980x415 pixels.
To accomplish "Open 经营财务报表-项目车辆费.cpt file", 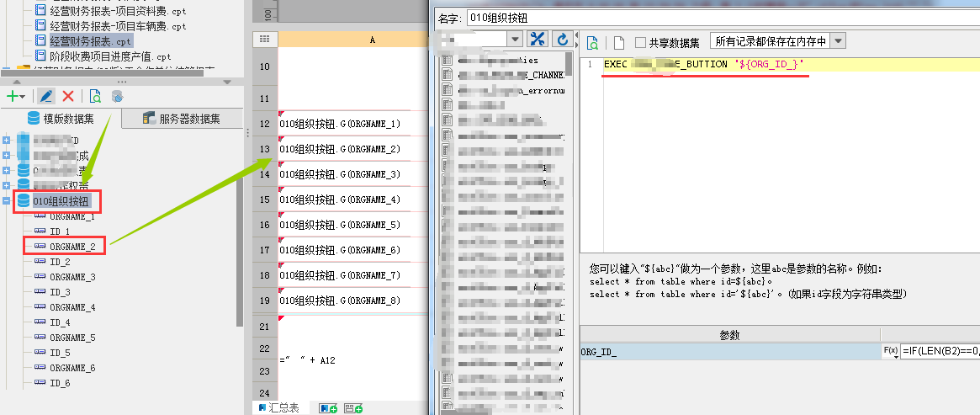I will coord(118,26).
